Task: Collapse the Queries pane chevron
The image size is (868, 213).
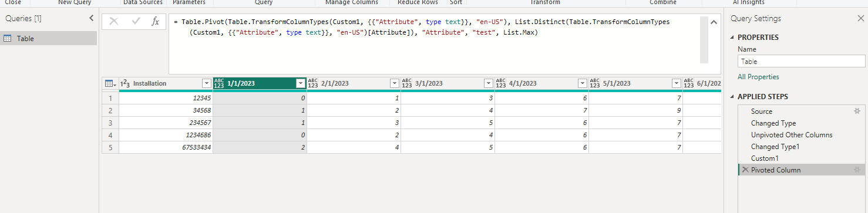Action: [91, 18]
